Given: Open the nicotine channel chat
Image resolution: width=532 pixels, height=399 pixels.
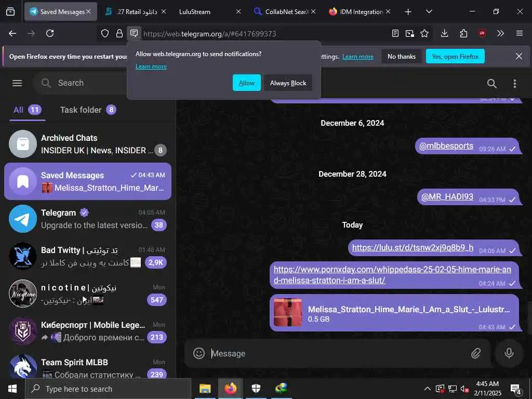Looking at the screenshot, I should 88,294.
